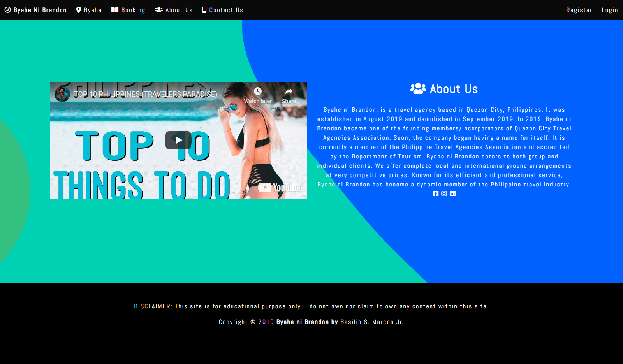Click Byahe ni Brandon in footer copyright
Screen dimensions: 623x364
[x=302, y=322]
